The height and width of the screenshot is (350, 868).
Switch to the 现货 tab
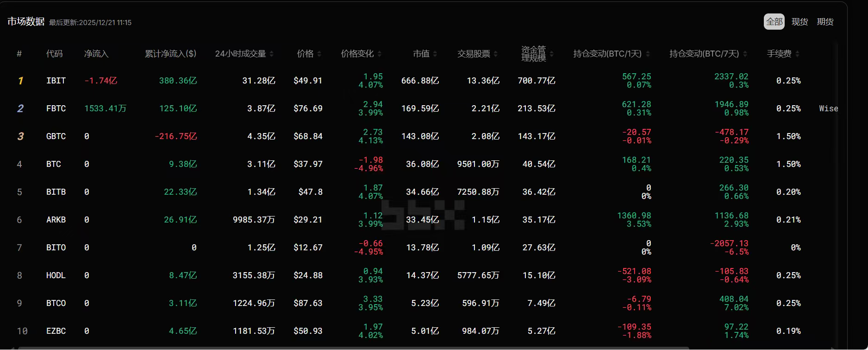(799, 22)
